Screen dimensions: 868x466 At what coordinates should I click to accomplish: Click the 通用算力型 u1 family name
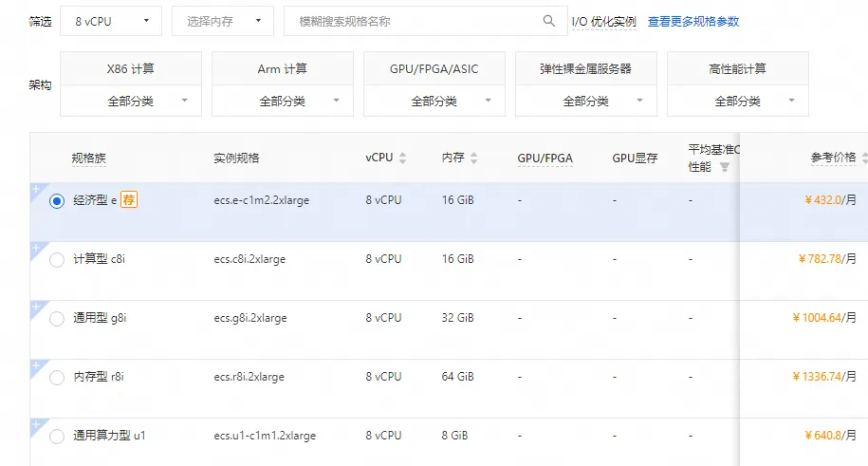coord(109,435)
